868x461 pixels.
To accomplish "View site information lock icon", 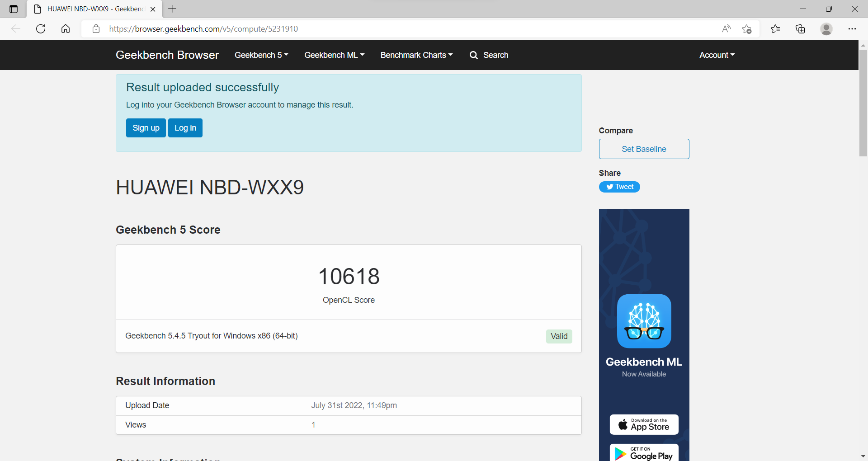I will 96,29.
